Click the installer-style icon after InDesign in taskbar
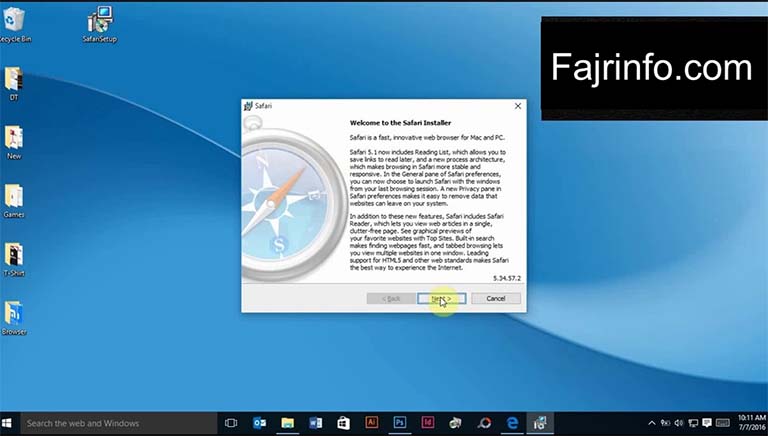This screenshot has width=768, height=436. point(456,423)
